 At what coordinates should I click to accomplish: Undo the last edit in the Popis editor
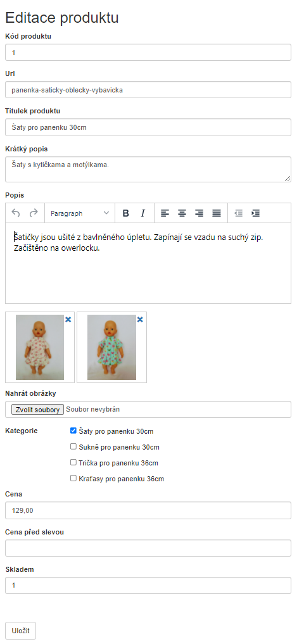click(16, 213)
